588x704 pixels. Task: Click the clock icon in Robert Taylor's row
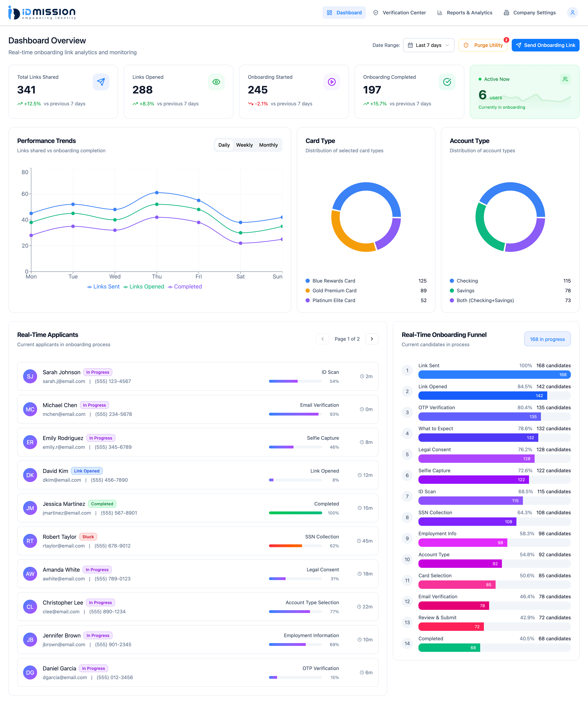point(359,541)
